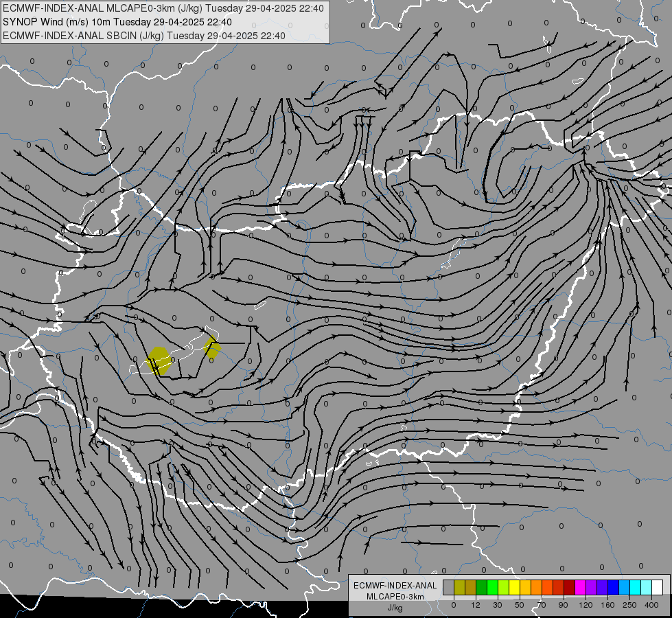The width and height of the screenshot is (672, 618).
Task: Pick the pure yellow legend swatch
Action: click(x=515, y=587)
